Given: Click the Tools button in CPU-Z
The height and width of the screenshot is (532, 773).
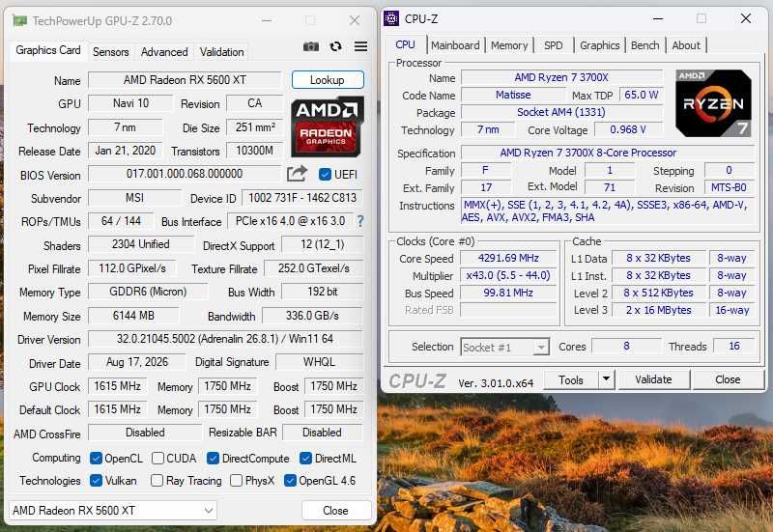Looking at the screenshot, I should pyautogui.click(x=571, y=379).
